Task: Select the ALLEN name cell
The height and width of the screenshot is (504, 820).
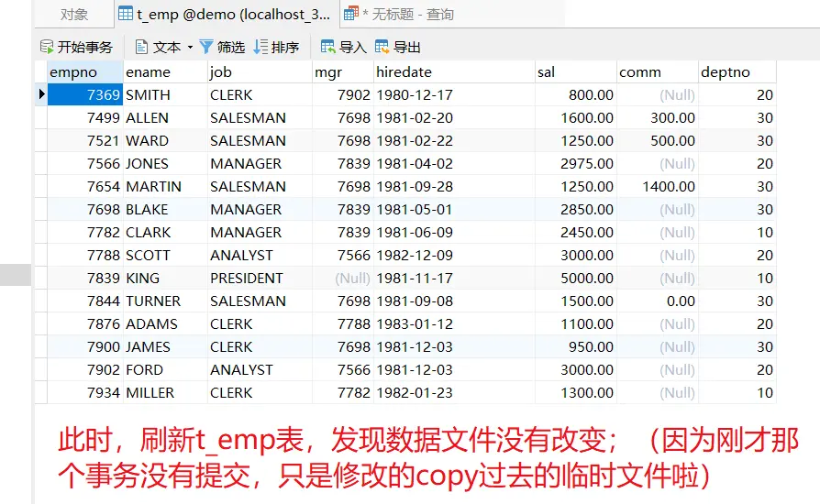Action: pos(165,118)
